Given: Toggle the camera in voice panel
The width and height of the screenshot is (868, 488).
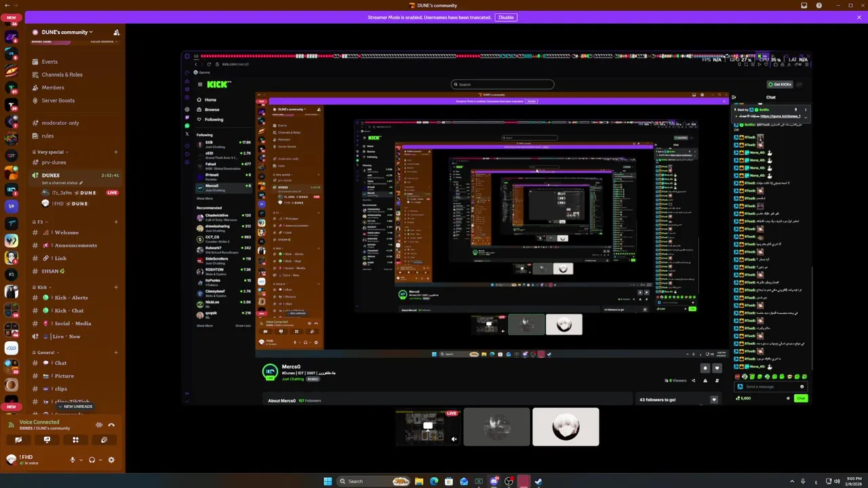Looking at the screenshot, I should tap(18, 440).
